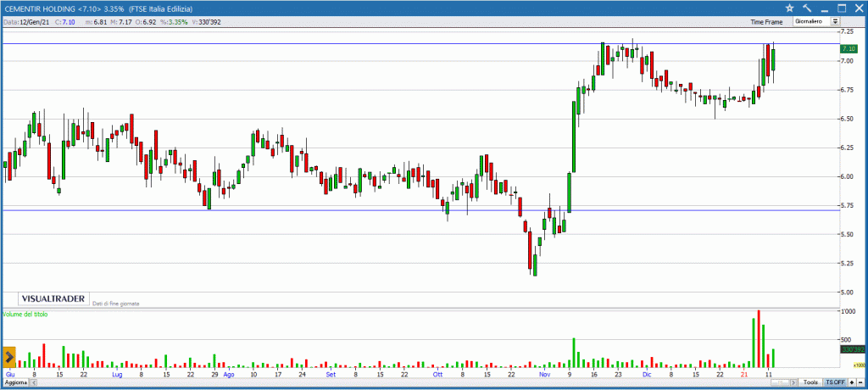Select the lower blue support line near 5.75

point(420,210)
